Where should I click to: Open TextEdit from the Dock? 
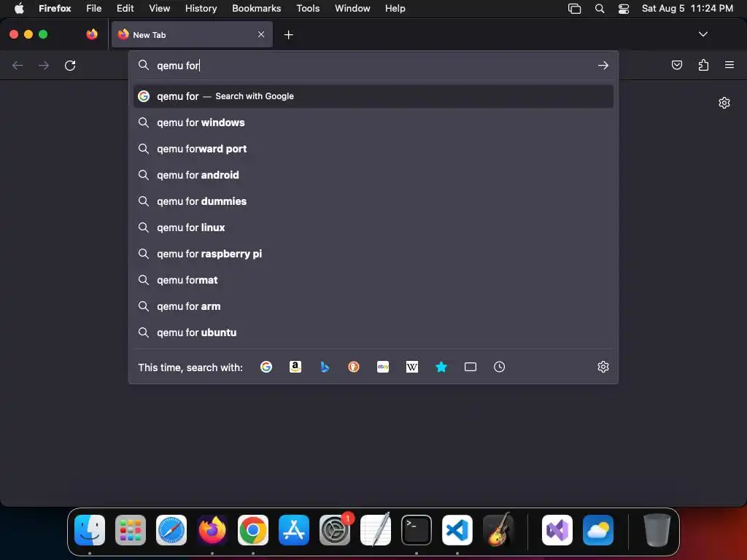[376, 530]
